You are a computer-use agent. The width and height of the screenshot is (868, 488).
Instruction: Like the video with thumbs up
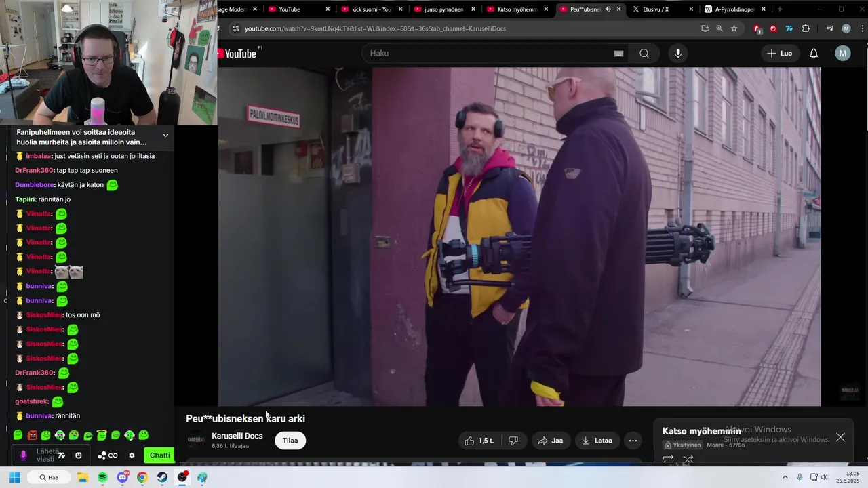(479, 441)
